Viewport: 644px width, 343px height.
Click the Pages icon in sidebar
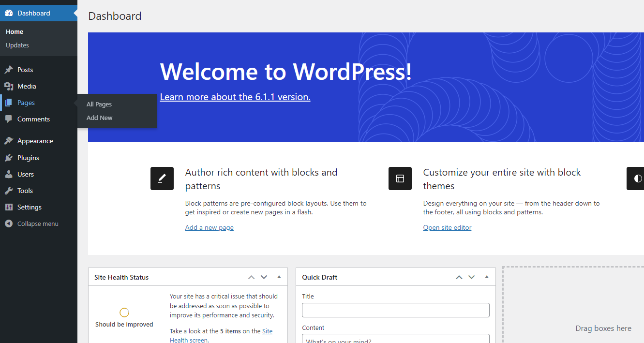click(x=9, y=103)
